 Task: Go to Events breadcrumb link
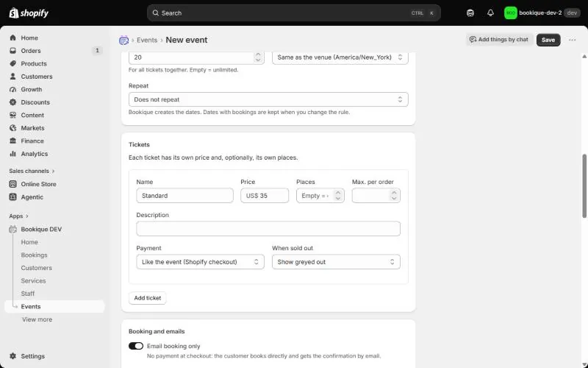tap(147, 40)
